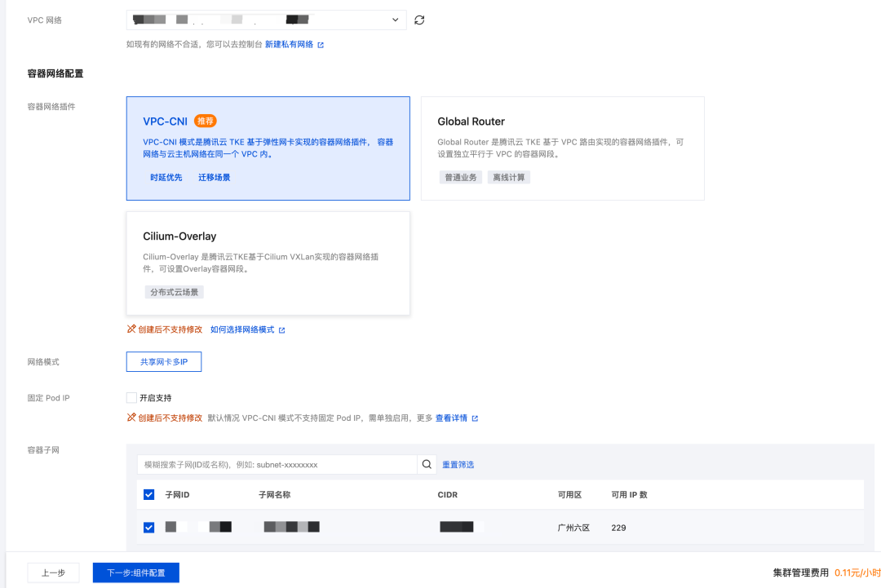
Task: Uncheck the 广州六区 subnet row checkbox
Action: [x=148, y=527]
